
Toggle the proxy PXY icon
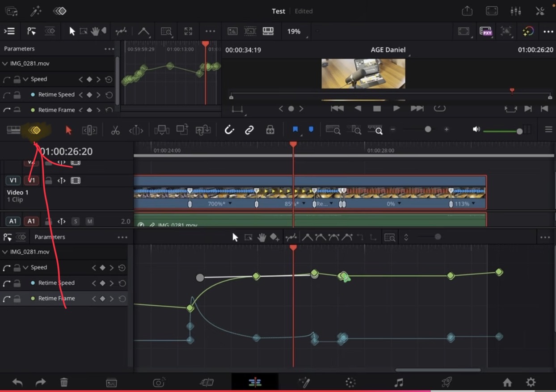[486, 31]
